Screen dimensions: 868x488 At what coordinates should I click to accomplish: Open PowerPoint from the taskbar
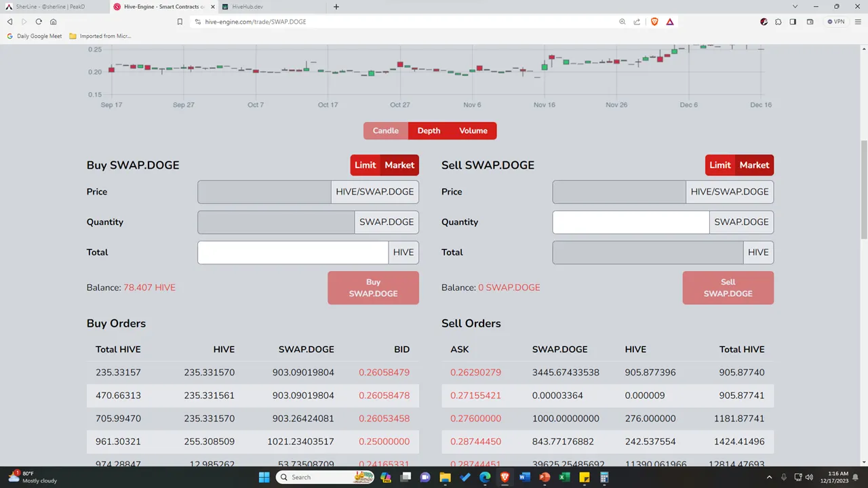[x=544, y=477]
